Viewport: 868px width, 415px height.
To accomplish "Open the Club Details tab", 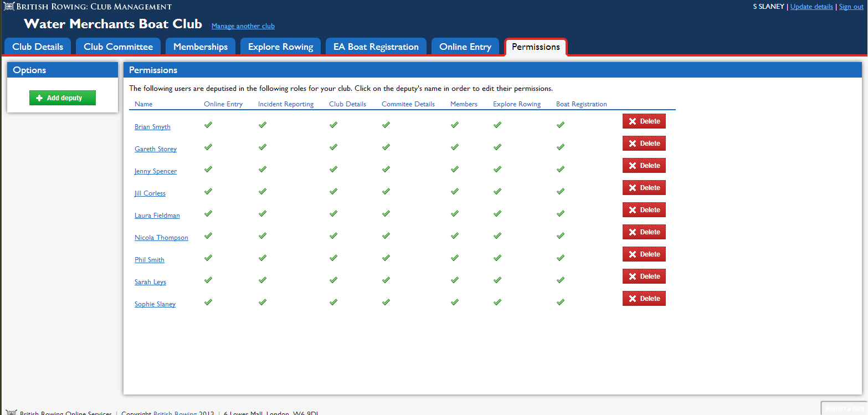I will point(38,47).
